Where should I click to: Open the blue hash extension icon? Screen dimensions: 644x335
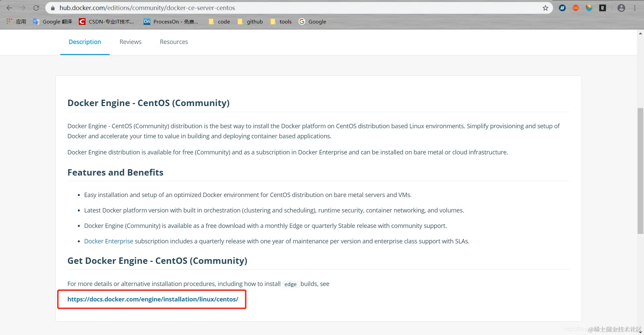click(x=562, y=8)
